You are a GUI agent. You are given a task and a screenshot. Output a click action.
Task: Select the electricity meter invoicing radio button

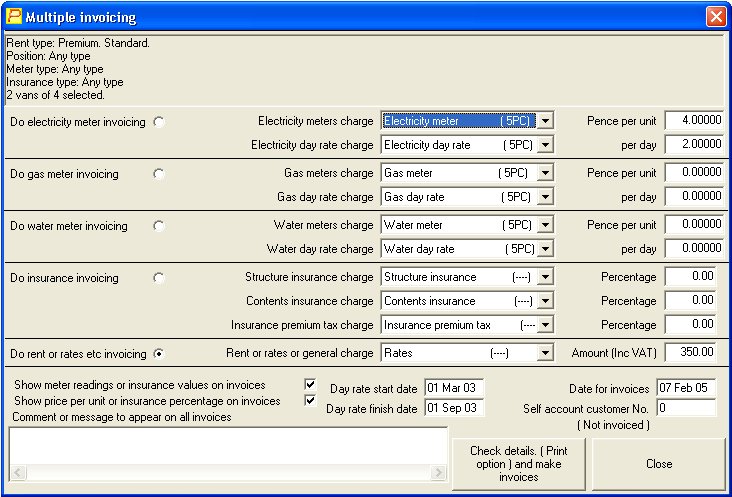pos(159,122)
